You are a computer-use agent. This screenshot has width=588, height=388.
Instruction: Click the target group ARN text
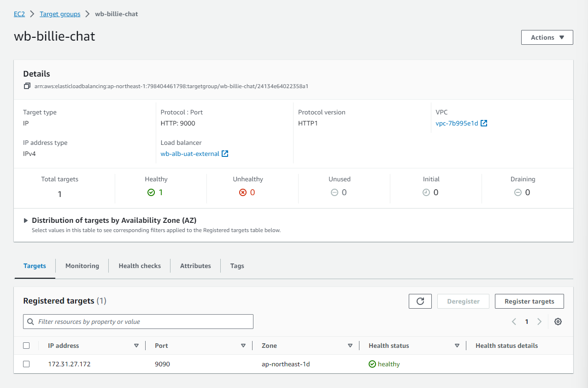(171, 86)
